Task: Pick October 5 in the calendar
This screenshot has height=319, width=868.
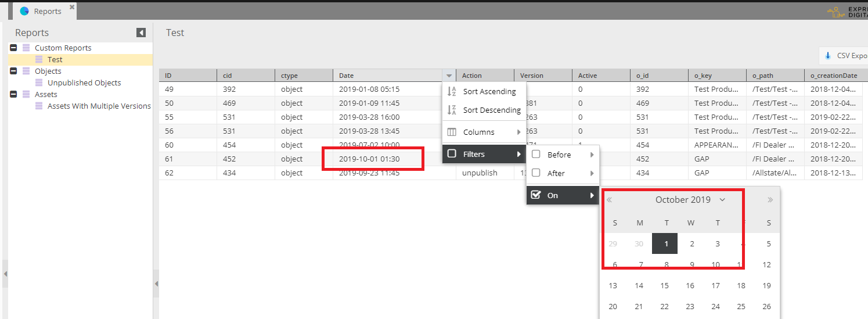Action: coord(769,244)
